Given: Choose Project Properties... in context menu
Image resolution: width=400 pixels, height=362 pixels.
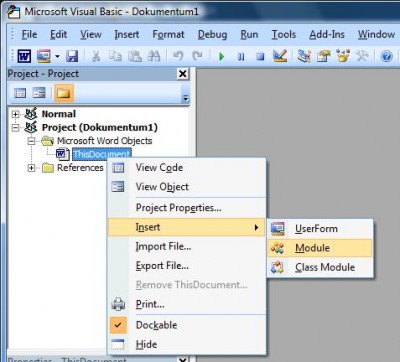Looking at the screenshot, I should click(x=187, y=208).
